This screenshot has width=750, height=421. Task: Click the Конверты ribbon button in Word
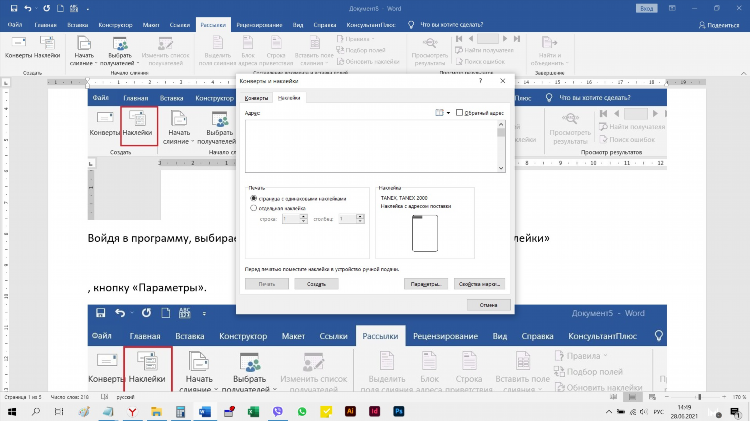[x=18, y=48]
